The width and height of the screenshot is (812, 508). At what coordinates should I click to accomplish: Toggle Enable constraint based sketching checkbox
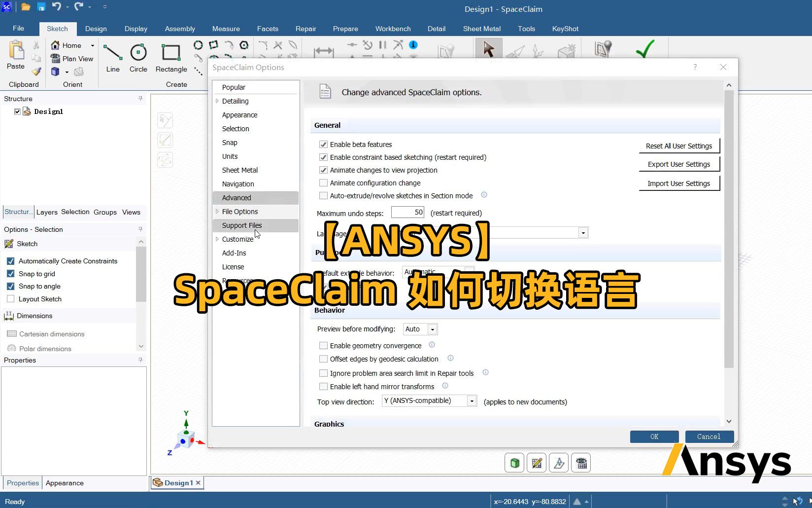[323, 157]
